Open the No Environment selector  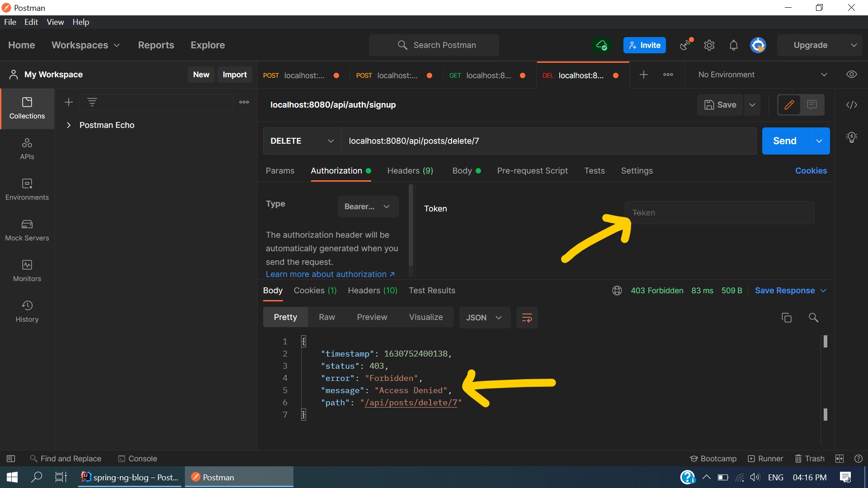click(762, 75)
